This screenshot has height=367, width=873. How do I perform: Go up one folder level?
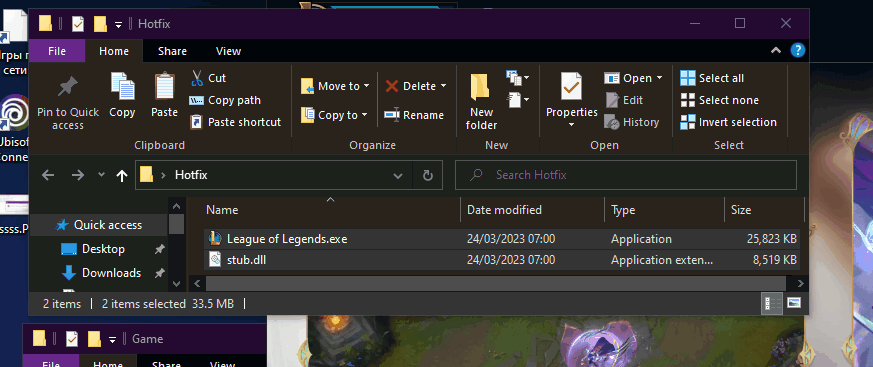pos(122,175)
